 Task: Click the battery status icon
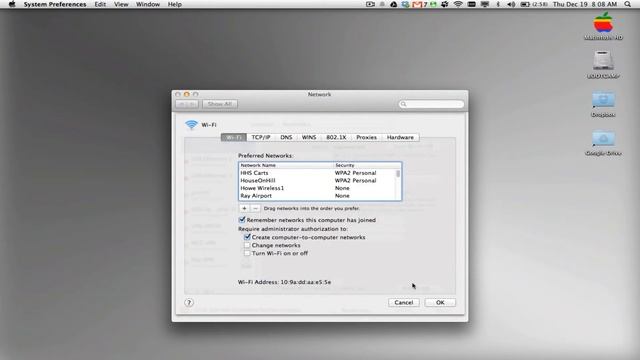(x=525, y=4)
